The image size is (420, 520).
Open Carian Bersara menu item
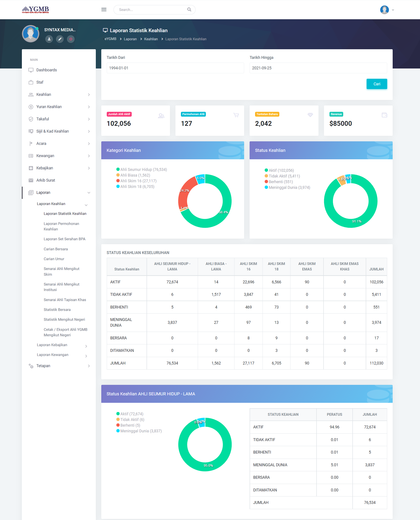point(56,249)
